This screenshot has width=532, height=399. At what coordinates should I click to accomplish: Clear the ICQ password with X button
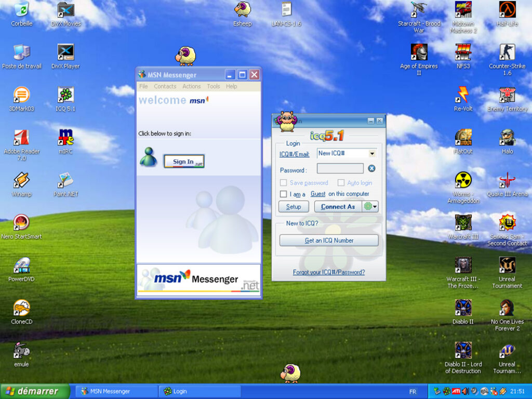coord(371,168)
